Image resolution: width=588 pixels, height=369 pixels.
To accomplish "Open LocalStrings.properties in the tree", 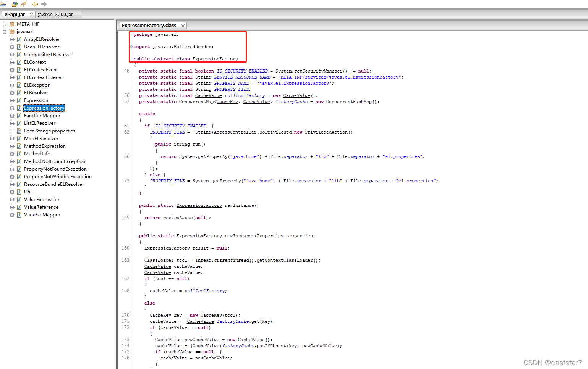I will point(50,131).
